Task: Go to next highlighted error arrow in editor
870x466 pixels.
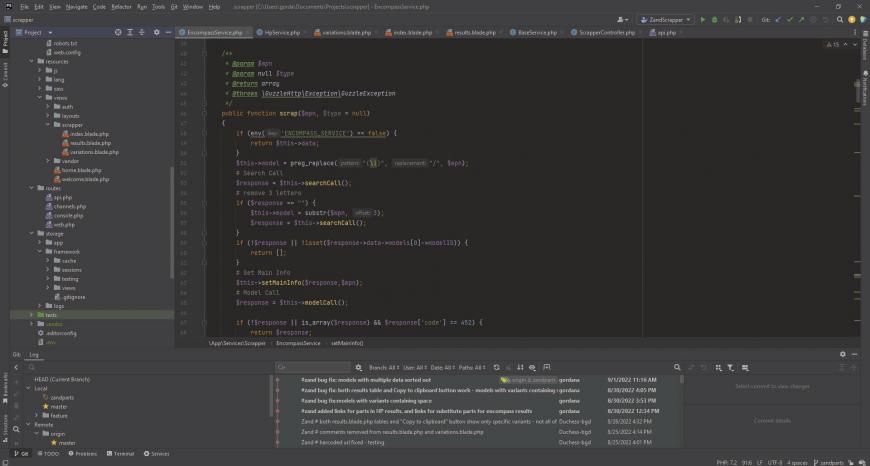Action: pyautogui.click(x=854, y=44)
